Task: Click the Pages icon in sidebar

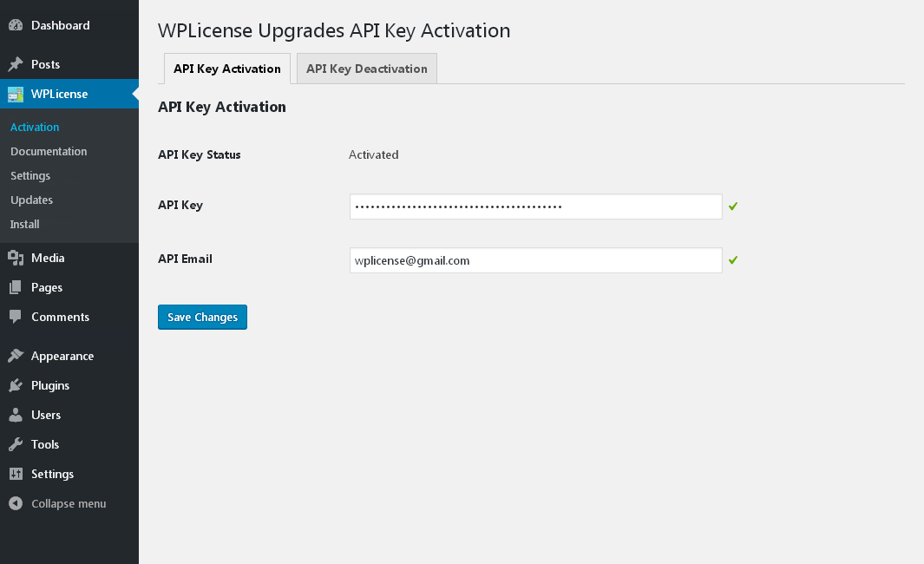Action: point(16,287)
